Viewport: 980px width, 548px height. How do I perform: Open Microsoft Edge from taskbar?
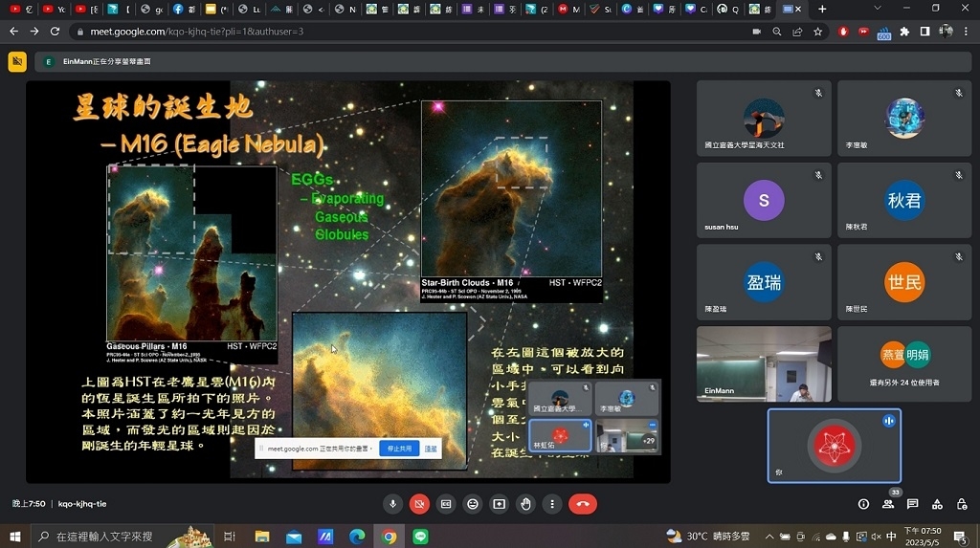click(357, 537)
